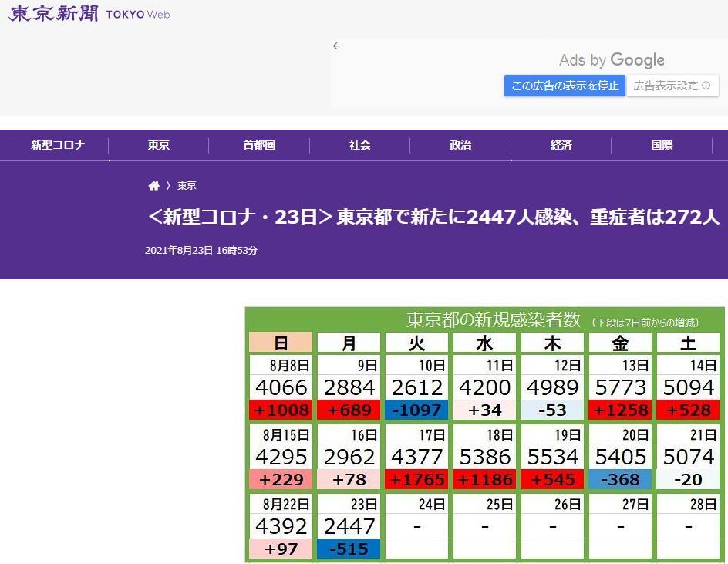728x564 pixels.
Task: Click the 5773 value for the 13th
Action: coord(620,387)
